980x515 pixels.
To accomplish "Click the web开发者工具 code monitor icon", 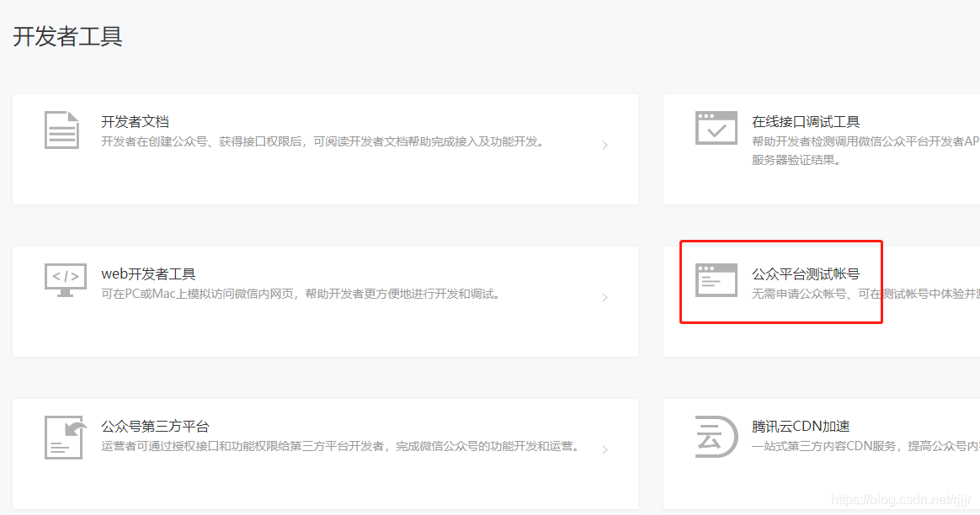I will pos(66,280).
